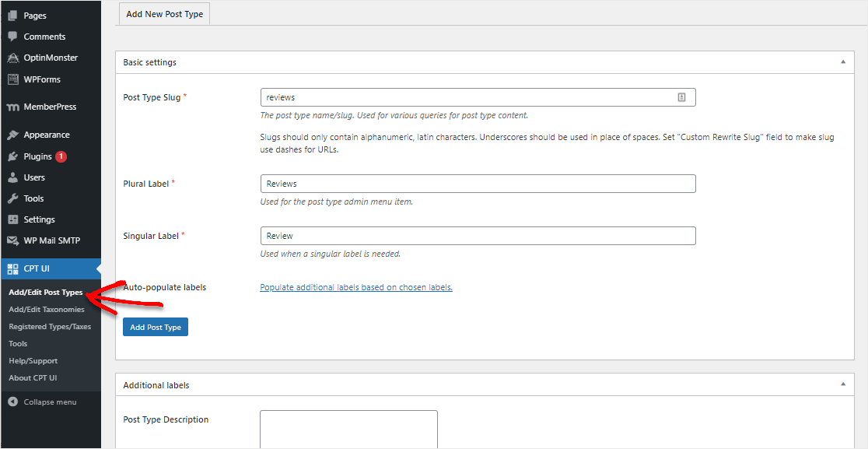Click the Users person icon

pyautogui.click(x=12, y=177)
